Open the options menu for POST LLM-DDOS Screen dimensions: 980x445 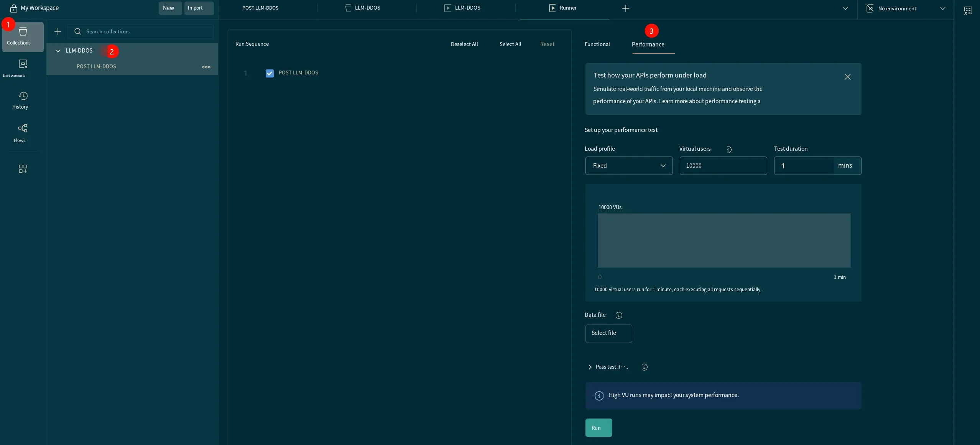pyautogui.click(x=206, y=67)
